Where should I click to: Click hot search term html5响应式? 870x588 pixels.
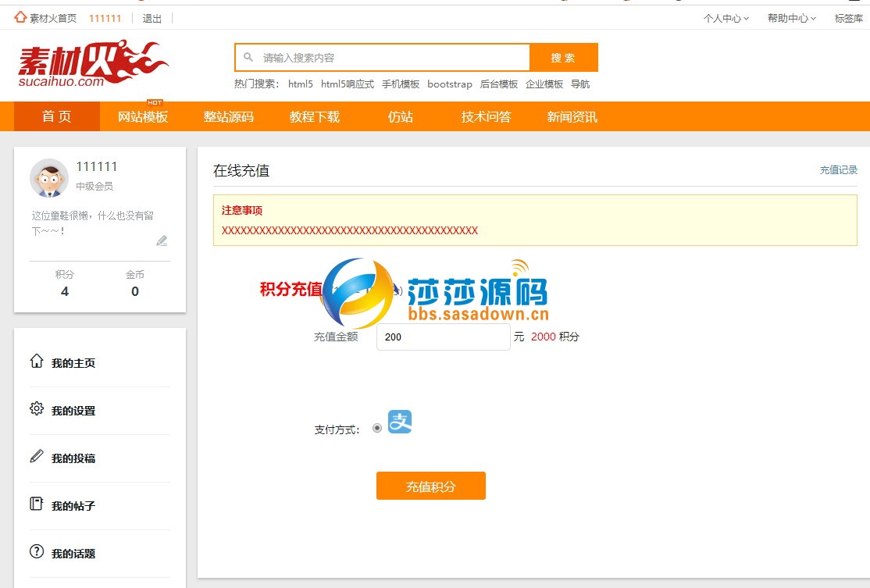tap(348, 84)
